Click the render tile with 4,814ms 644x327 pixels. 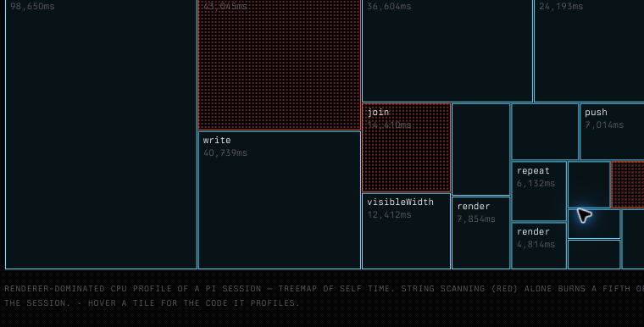tap(539, 246)
